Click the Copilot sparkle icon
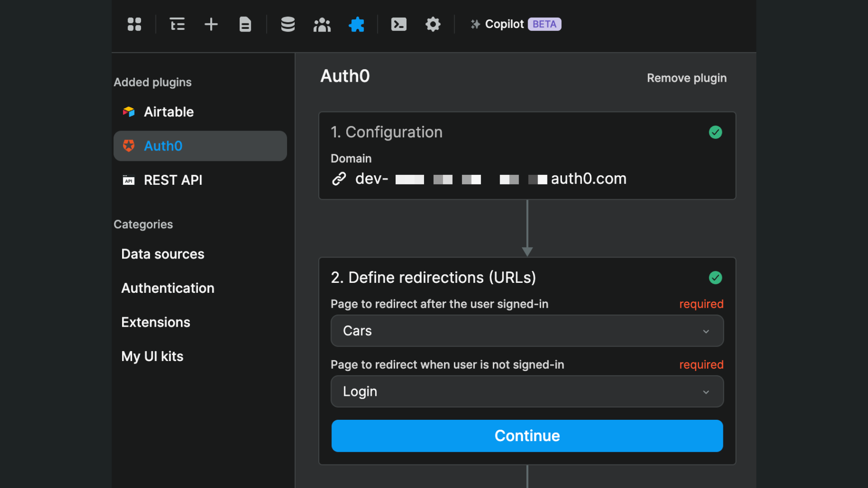This screenshot has width=868, height=488. tap(475, 24)
